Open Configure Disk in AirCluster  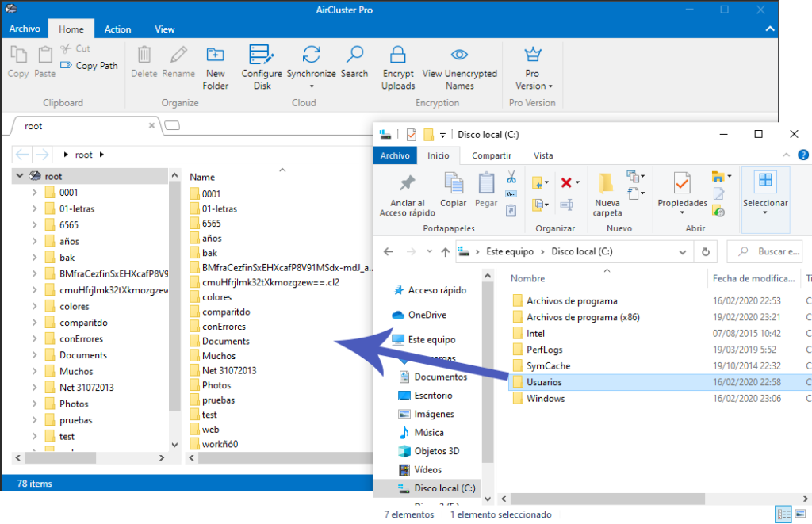tap(262, 67)
